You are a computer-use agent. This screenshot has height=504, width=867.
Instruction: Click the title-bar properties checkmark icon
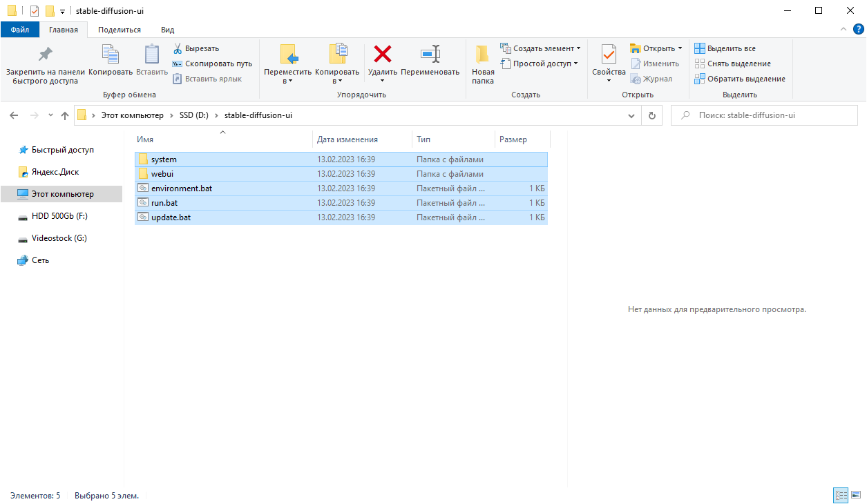coord(35,11)
